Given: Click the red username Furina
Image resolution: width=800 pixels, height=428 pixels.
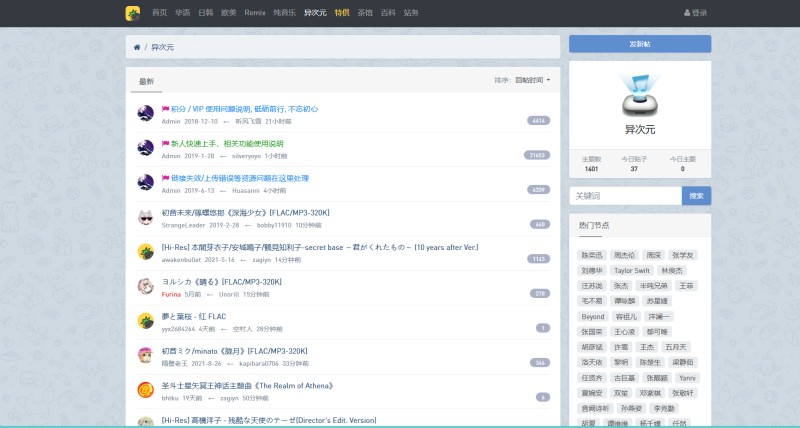Looking at the screenshot, I should (x=171, y=294).
